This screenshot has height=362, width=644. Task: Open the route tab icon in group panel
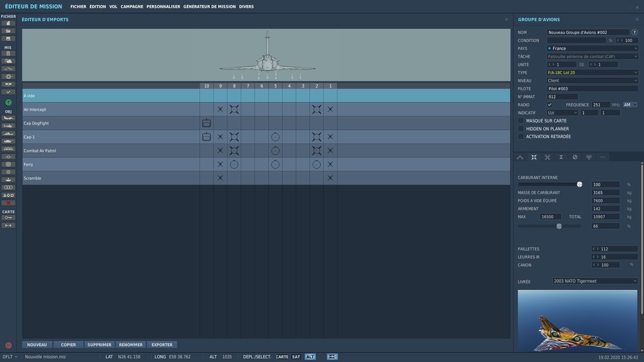[520, 157]
